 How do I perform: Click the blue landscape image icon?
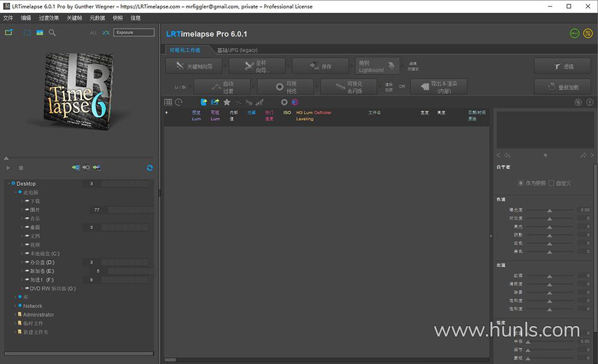coord(40,33)
